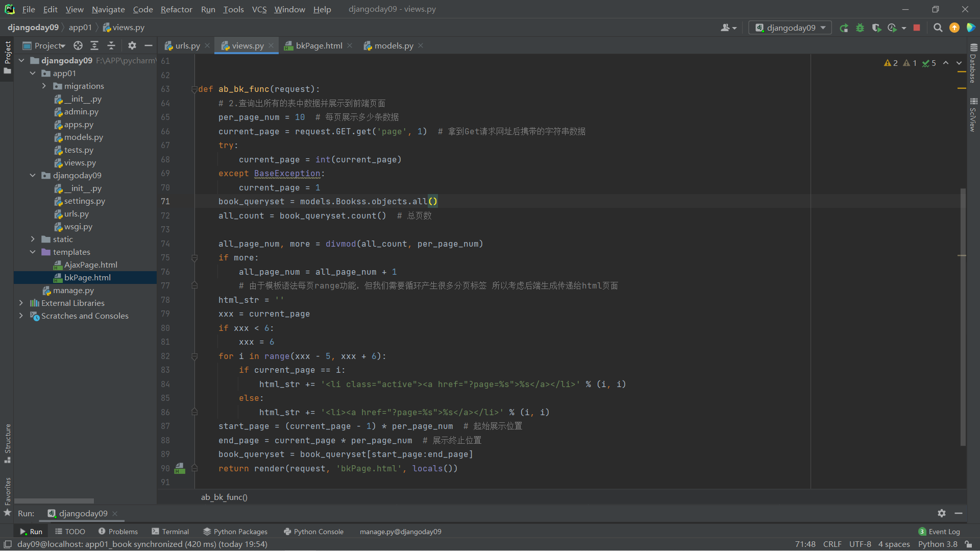Open Project panel settings gear
Screen dimensions: 980x551
[132, 46]
